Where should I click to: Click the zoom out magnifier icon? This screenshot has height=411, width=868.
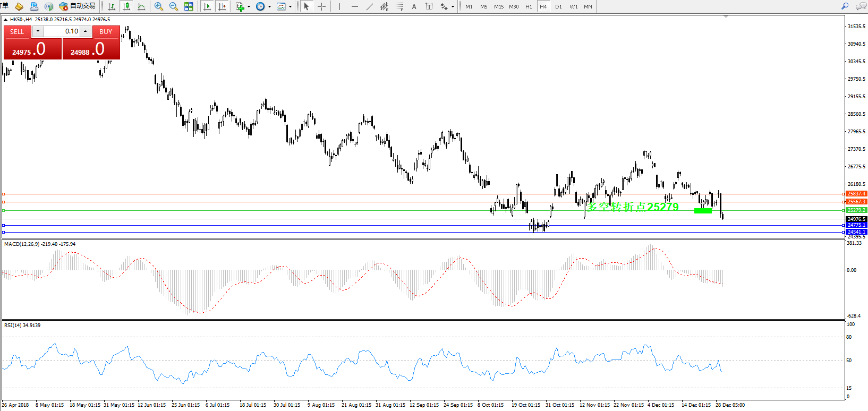tap(173, 6)
